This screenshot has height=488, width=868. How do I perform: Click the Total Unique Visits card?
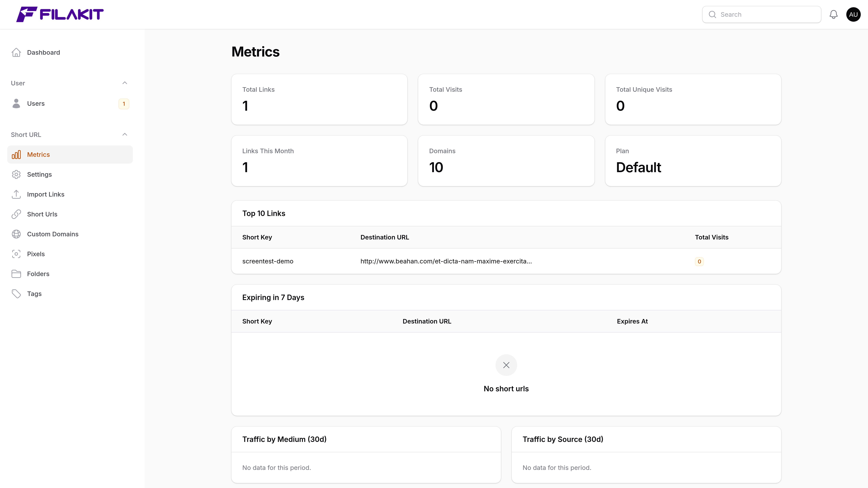point(693,99)
